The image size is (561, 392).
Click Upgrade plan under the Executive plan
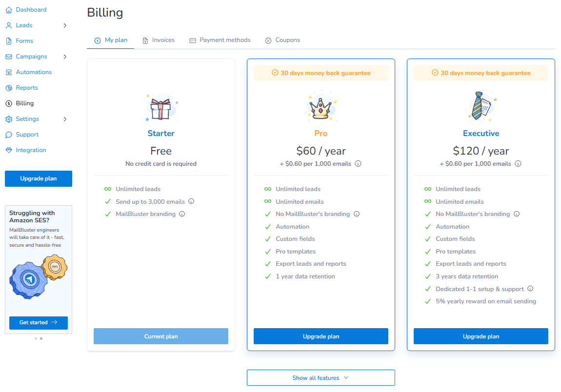(x=481, y=336)
